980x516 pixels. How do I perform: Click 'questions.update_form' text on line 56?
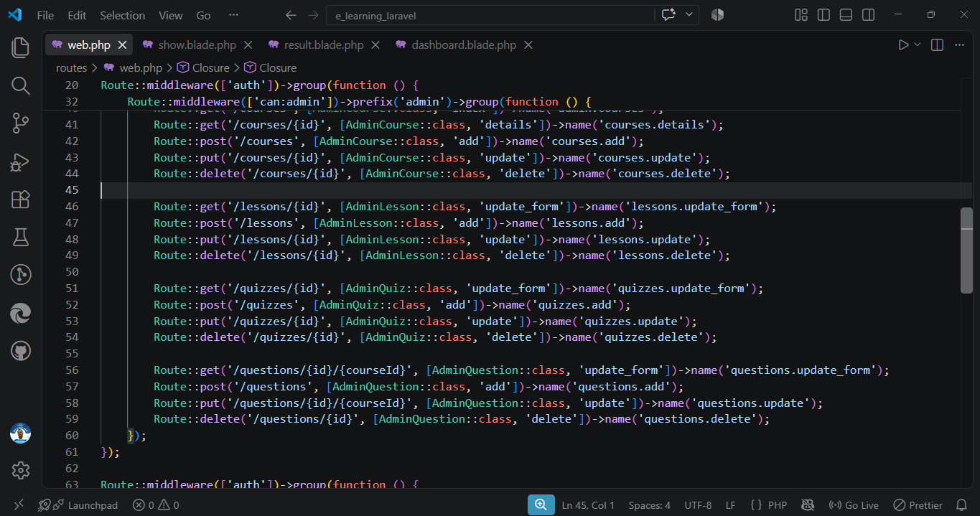[801, 370]
